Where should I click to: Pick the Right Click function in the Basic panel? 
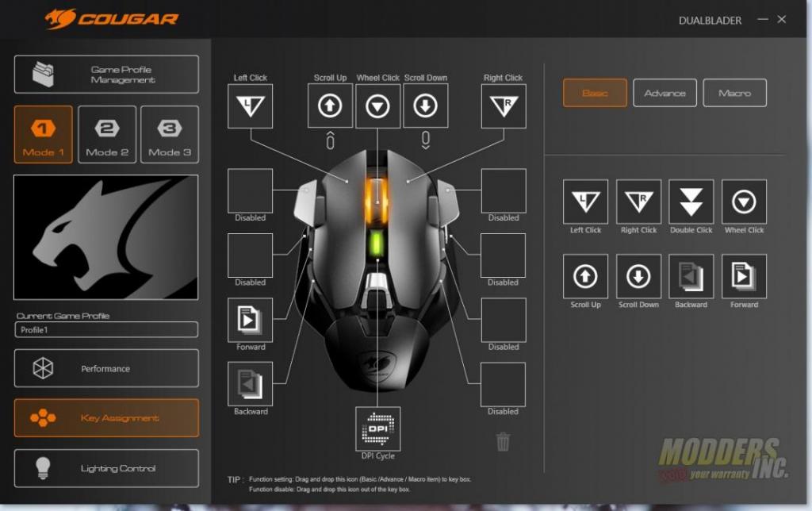(638, 202)
